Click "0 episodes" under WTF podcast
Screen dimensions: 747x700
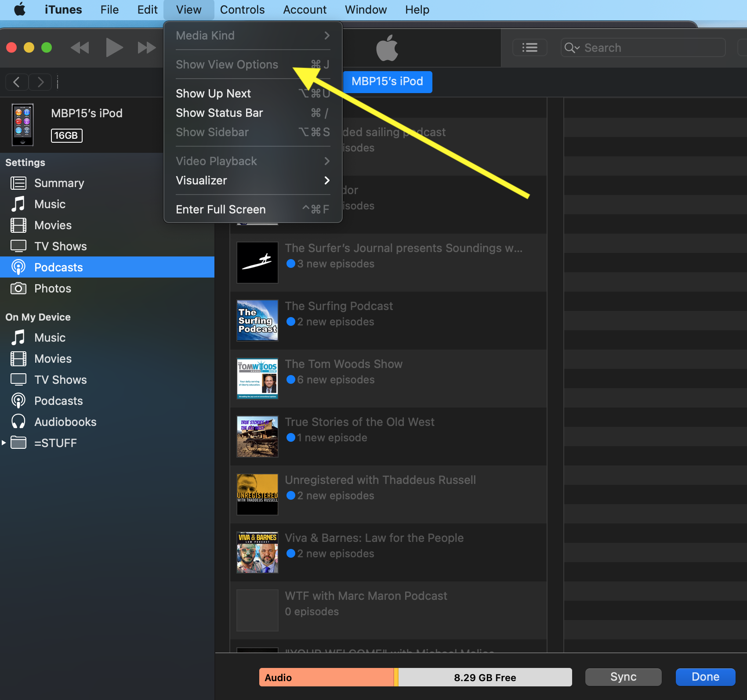coord(312,612)
